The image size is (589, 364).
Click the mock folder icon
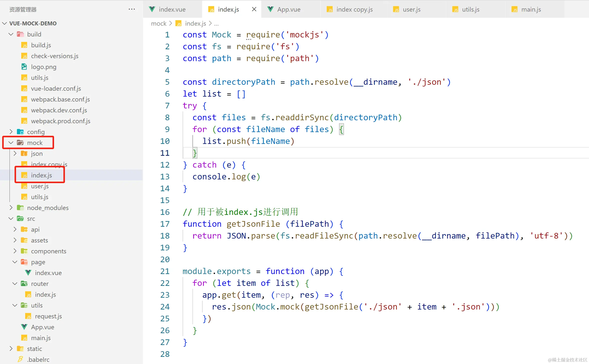20,143
